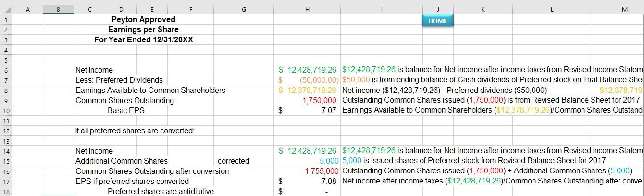Viewport: 644px width, 196px height.
Task: Select 'Less: Preferred Dividends' cell
Action: pyautogui.click(x=119, y=80)
